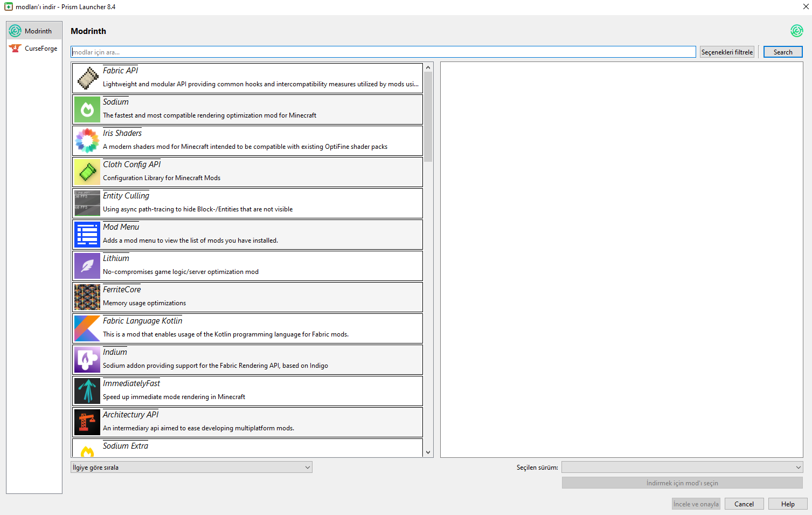Viewport: 812px width, 515px height.
Task: Select the 'Cloth Config API' mod title
Action: [131, 164]
